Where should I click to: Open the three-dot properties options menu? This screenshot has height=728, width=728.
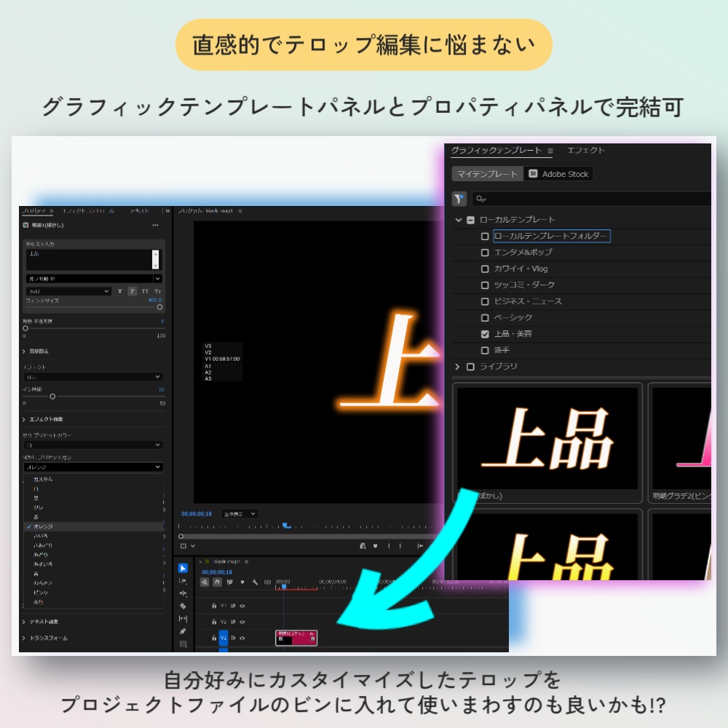155,225
